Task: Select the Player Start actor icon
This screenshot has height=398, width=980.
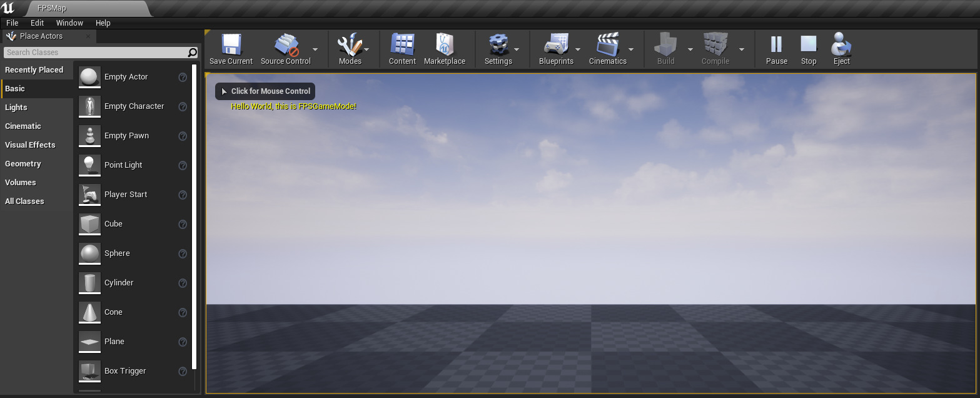Action: [x=90, y=195]
